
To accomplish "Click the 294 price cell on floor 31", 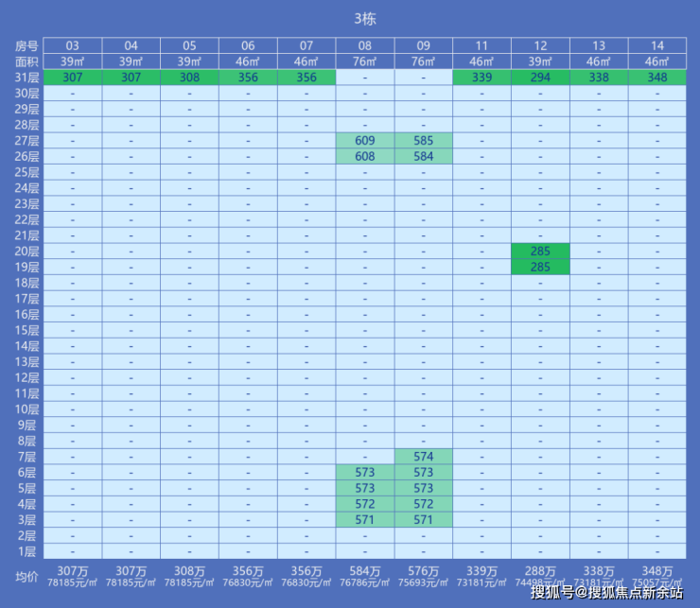I will click(540, 78).
